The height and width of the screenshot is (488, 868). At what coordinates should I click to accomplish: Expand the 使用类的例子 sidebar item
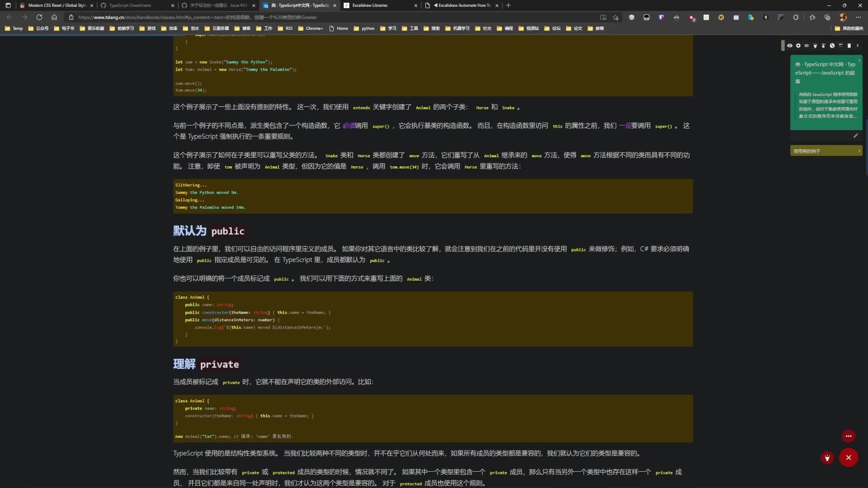pyautogui.click(x=826, y=151)
